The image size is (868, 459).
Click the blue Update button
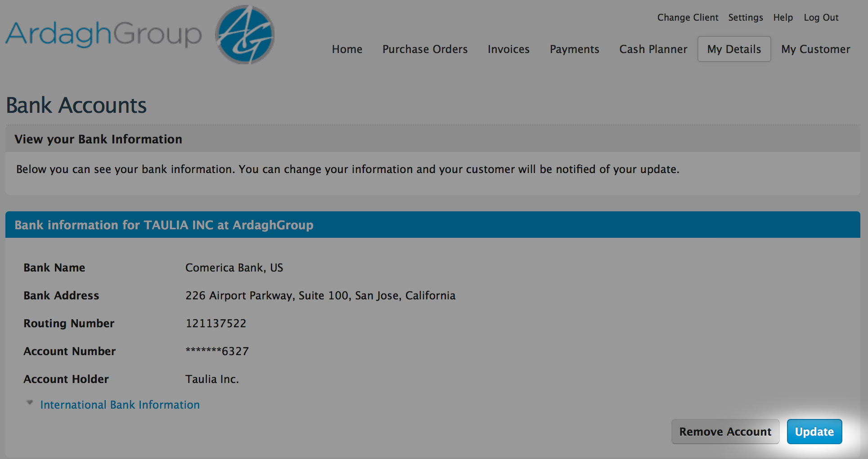[x=814, y=432]
